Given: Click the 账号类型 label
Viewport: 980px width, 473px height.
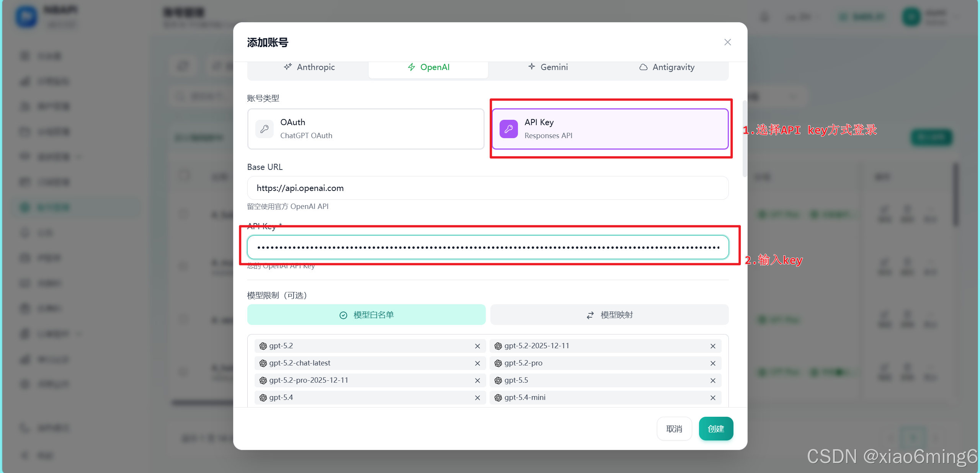Looking at the screenshot, I should (263, 98).
